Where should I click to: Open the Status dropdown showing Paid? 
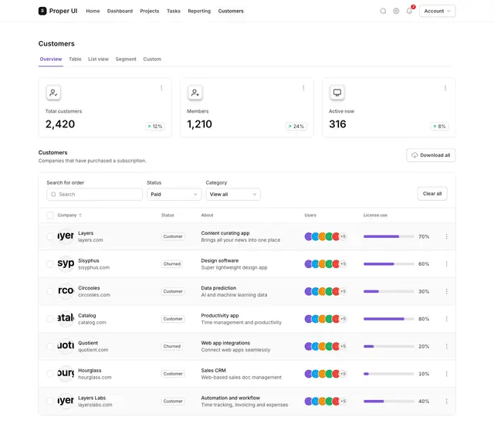[174, 194]
